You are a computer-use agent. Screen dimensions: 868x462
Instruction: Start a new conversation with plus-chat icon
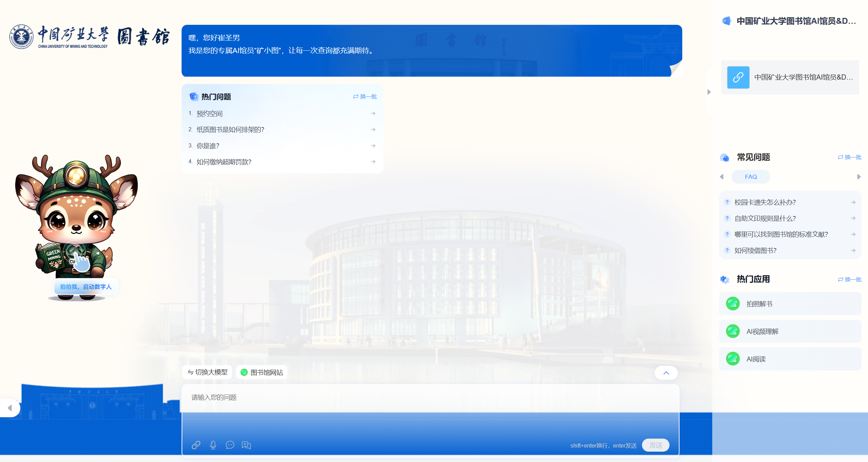246,445
